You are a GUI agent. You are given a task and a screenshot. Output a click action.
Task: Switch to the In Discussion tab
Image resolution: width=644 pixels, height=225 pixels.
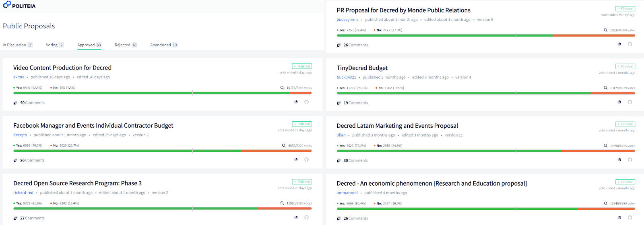[x=14, y=45]
